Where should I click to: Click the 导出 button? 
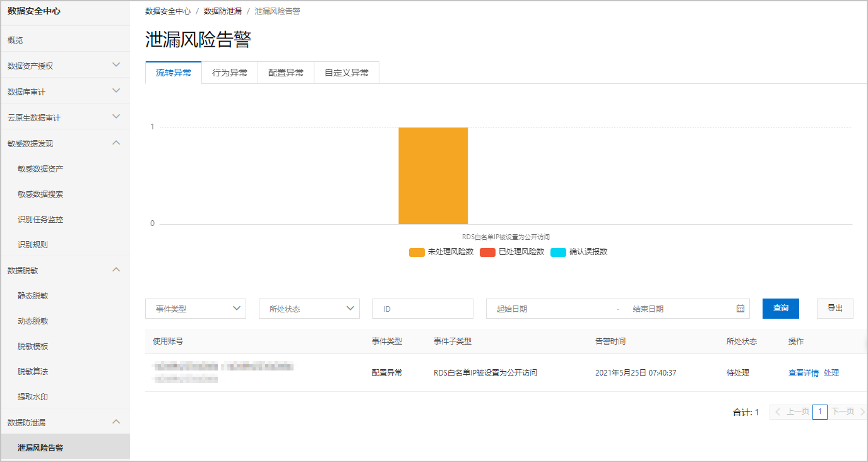click(835, 308)
